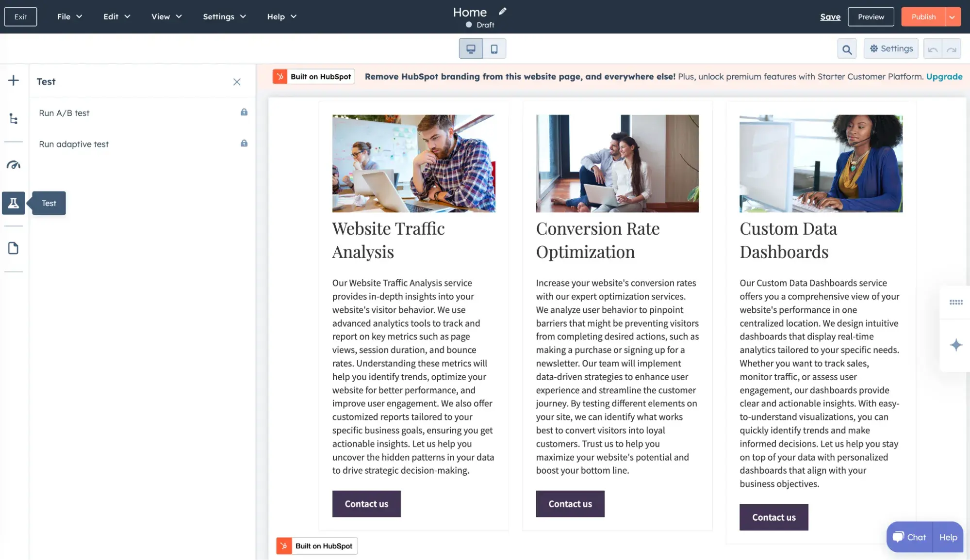Click the Website Traffic Analysis image
Image resolution: width=970 pixels, height=560 pixels.
coord(413,163)
